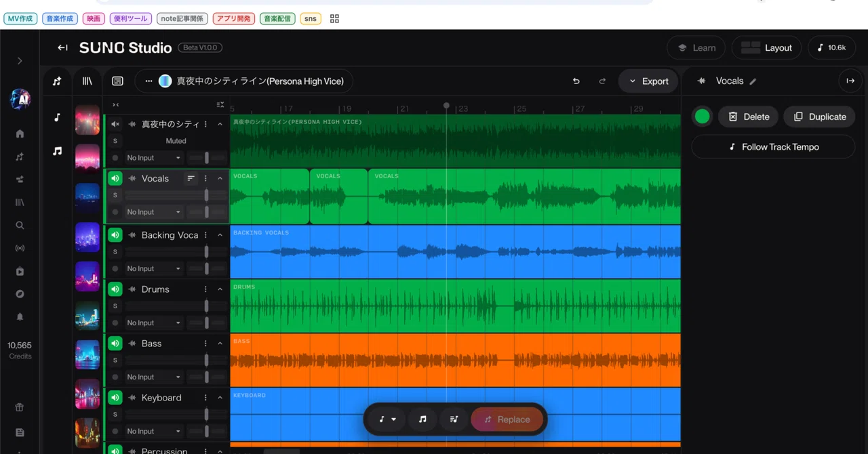Toggle solo S button on Bass track

(x=115, y=360)
